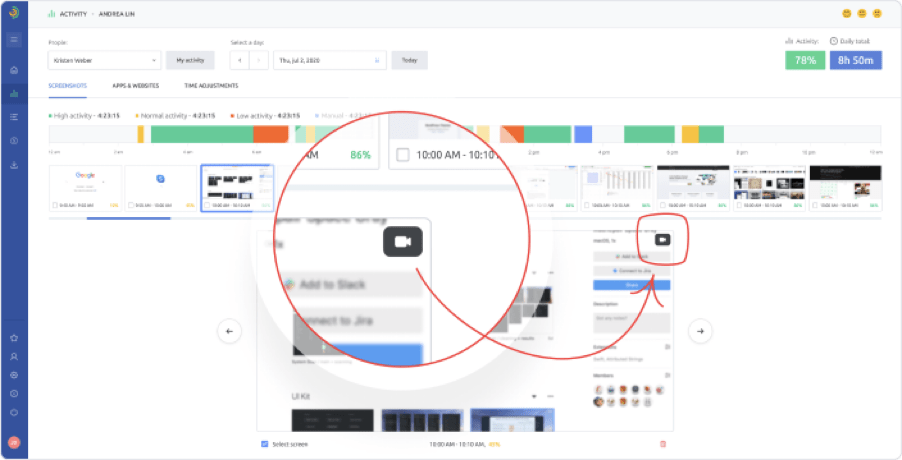The height and width of the screenshot is (460, 902).
Task: Click the blue 8h 50m daily total badge
Action: [856, 60]
